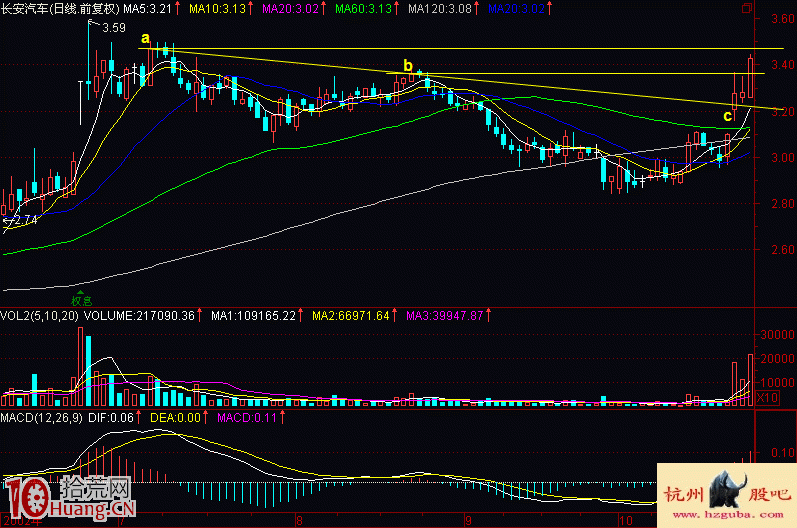Click the X10 volume scale box
The width and height of the screenshot is (797, 528).
(x=768, y=398)
